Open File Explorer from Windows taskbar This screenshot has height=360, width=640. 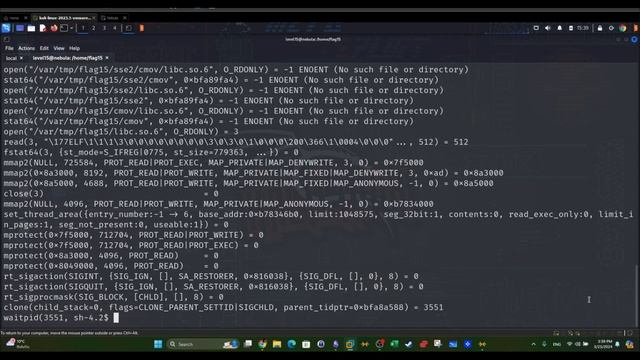pyautogui.click(x=277, y=344)
